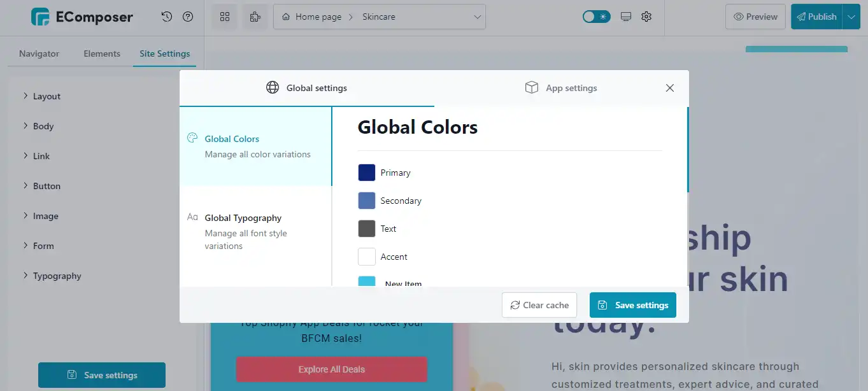
Task: Expand the Form section
Action: [39, 246]
